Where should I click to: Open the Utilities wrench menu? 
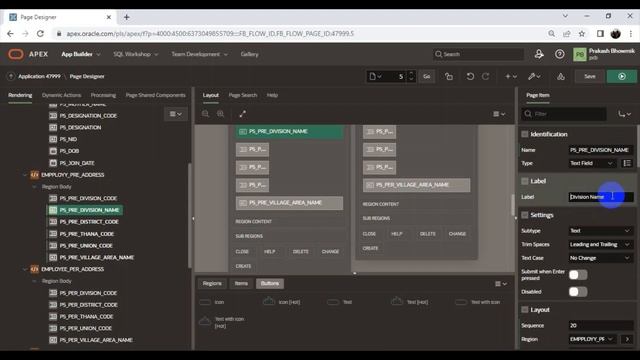534,76
